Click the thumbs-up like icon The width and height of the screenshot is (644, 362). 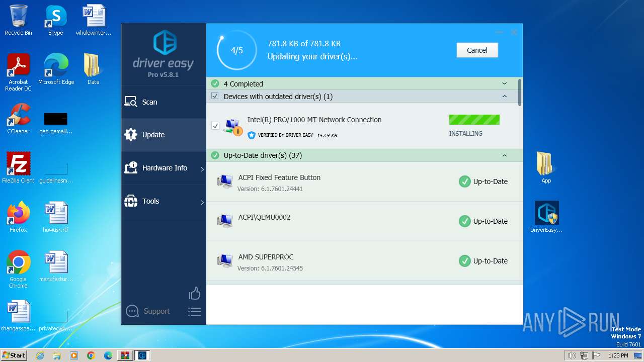click(195, 293)
